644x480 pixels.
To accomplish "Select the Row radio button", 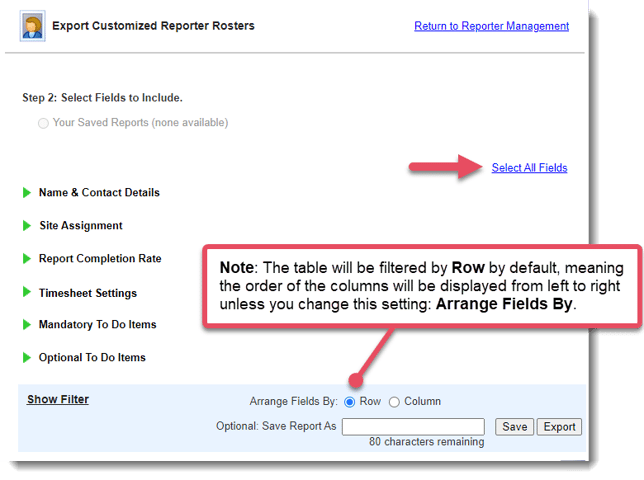I will 350,402.
